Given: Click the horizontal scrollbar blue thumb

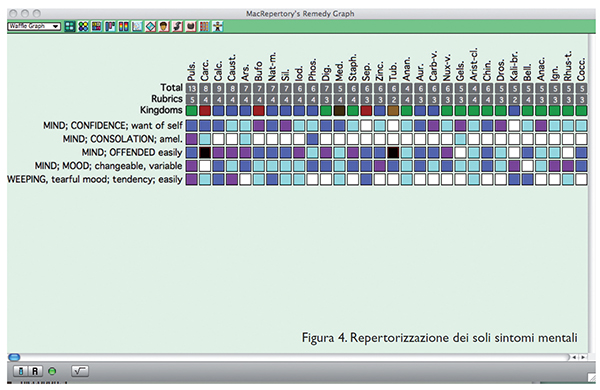Looking at the screenshot, I should 14,357.
